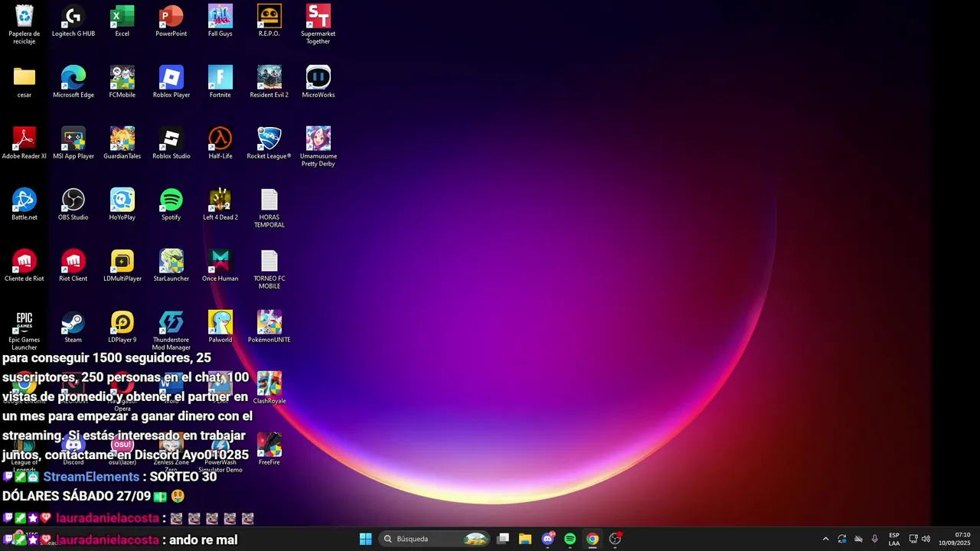This screenshot has height=551, width=980.
Task: Select the Fall Guys game icon
Action: coord(220,21)
